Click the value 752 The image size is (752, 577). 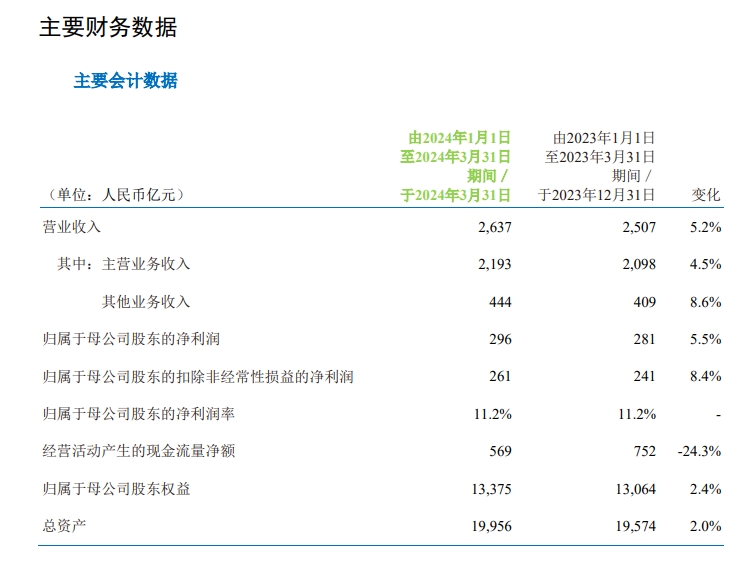click(645, 451)
